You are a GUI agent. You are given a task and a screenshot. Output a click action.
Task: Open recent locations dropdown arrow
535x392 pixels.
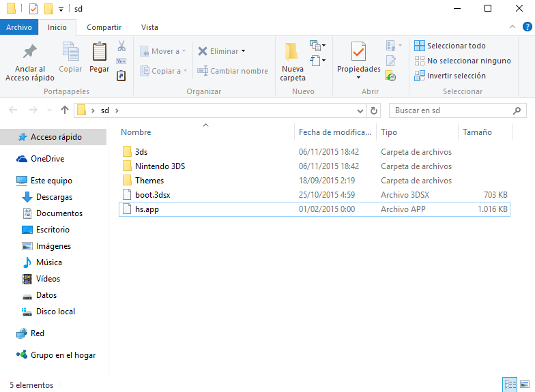(49, 110)
